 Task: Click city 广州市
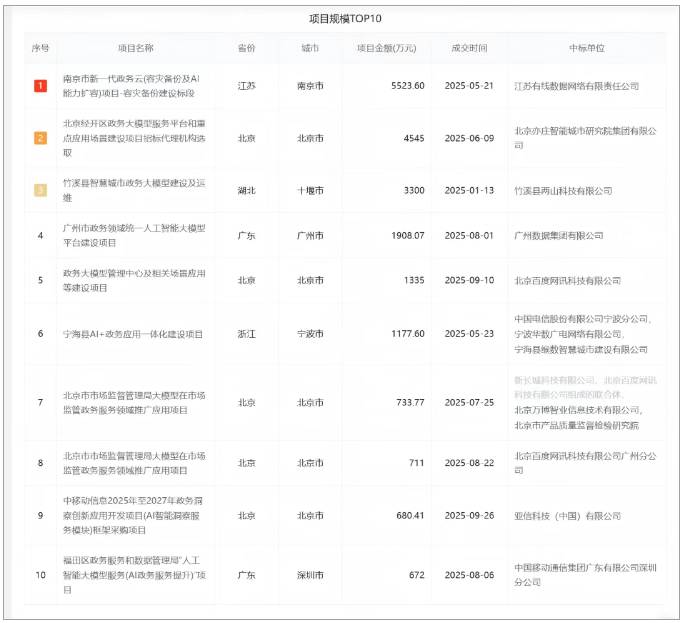pos(310,236)
